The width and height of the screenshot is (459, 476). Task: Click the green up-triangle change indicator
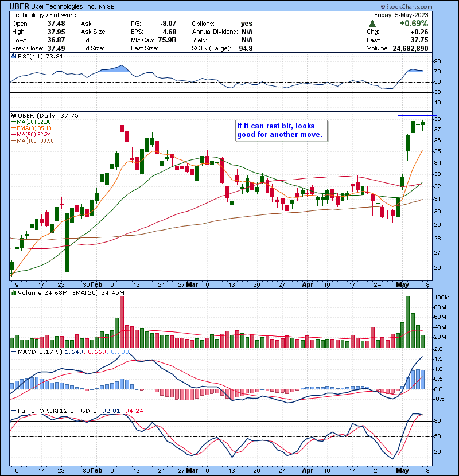372,24
